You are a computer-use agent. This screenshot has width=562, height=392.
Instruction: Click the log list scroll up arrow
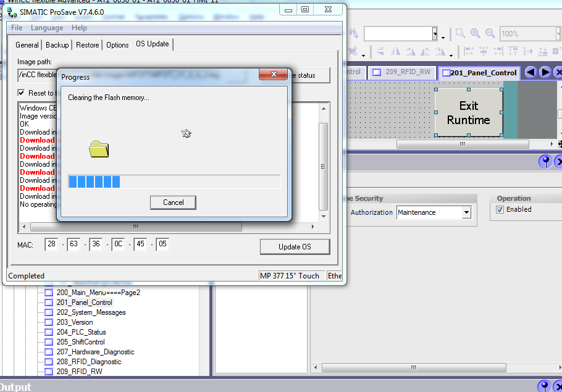[324, 109]
